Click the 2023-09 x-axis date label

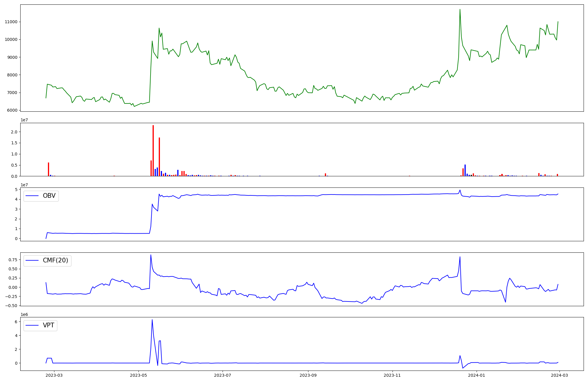click(x=308, y=375)
